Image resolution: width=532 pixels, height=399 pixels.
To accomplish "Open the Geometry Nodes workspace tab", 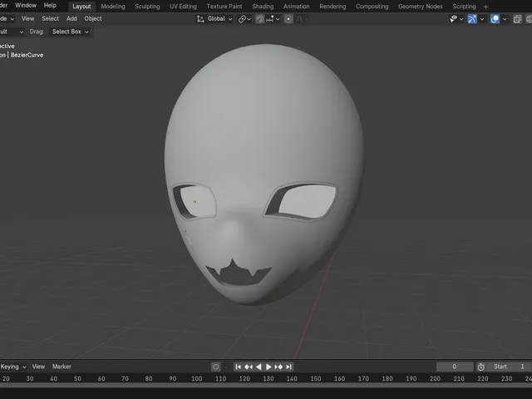I will pyautogui.click(x=421, y=7).
